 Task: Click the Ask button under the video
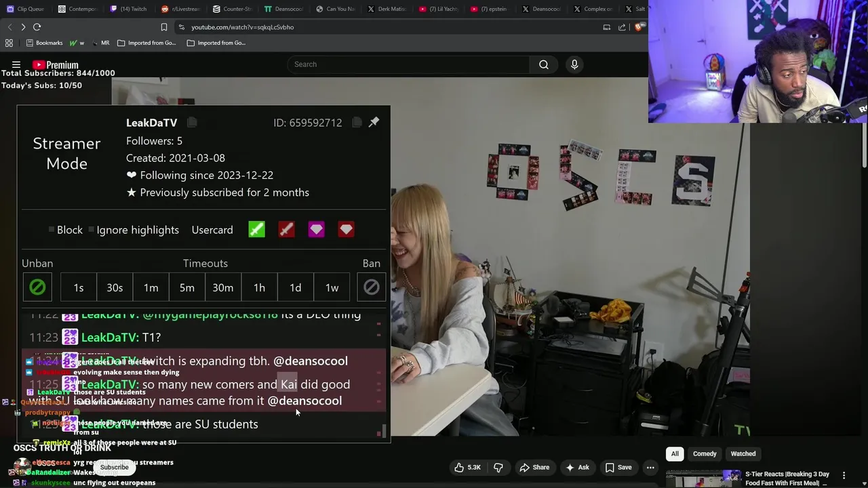pos(576,467)
